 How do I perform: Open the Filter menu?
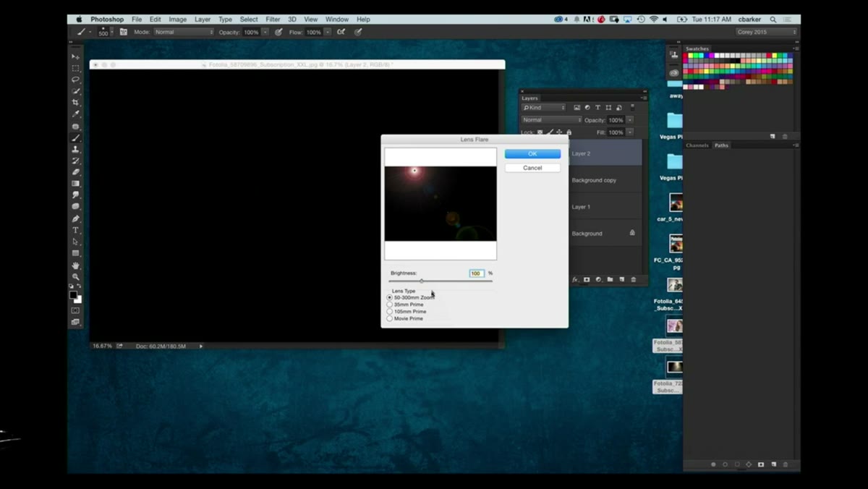coord(273,20)
